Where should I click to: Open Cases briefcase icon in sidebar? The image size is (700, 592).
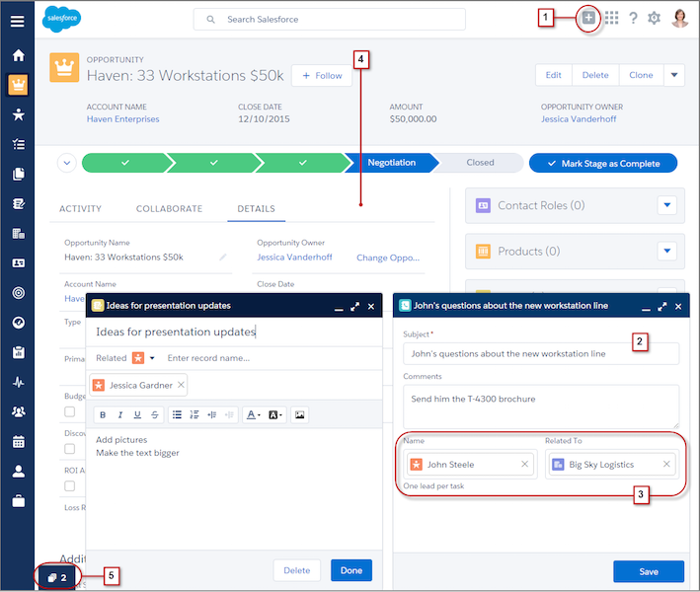19,501
